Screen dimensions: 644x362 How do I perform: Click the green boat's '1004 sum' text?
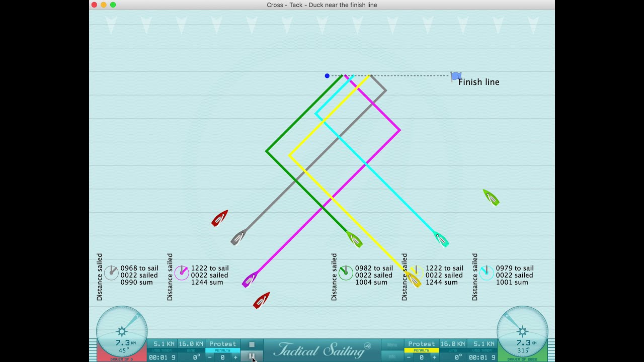point(371,283)
